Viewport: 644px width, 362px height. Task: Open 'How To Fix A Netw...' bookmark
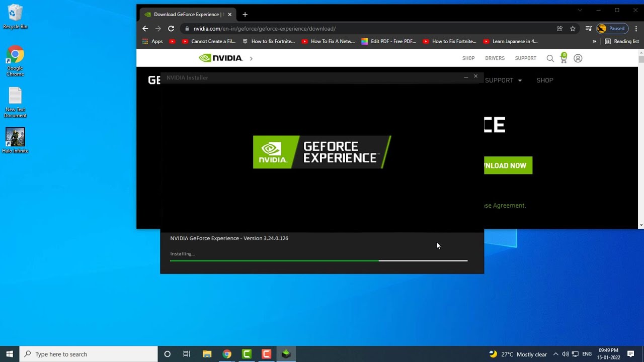[x=328, y=42]
